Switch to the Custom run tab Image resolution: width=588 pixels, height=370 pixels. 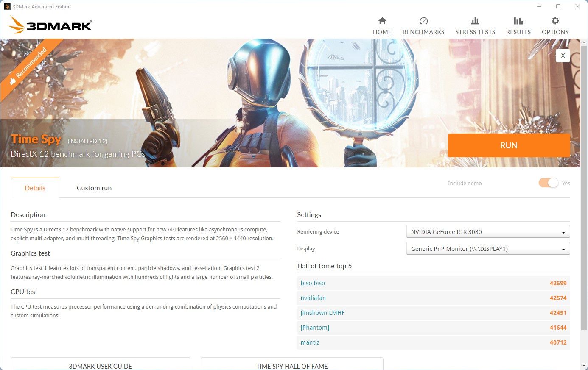click(94, 188)
